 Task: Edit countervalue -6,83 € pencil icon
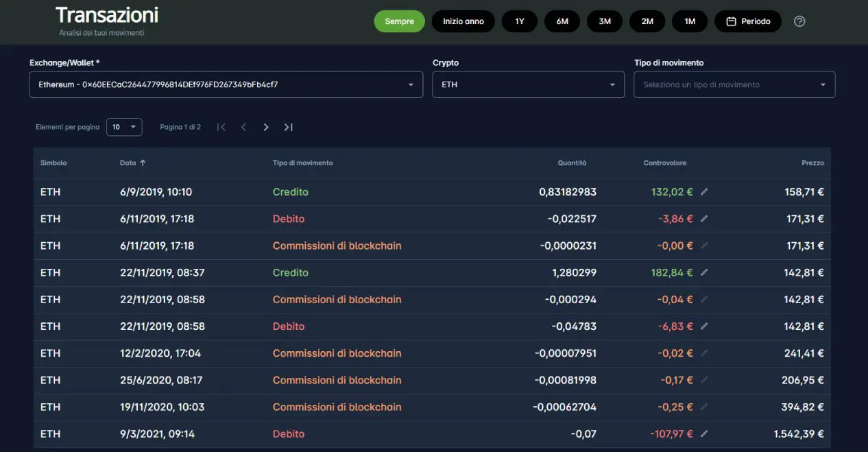(x=704, y=326)
